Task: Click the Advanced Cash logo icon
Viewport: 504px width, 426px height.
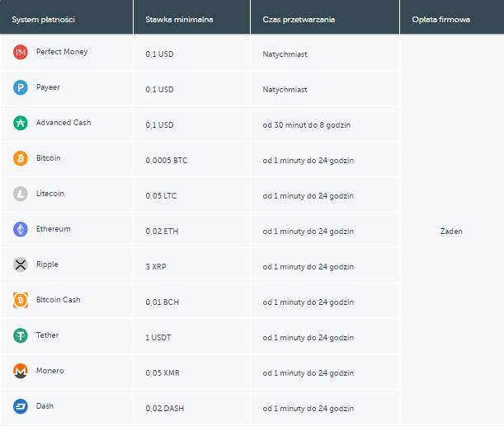Action: [21, 124]
